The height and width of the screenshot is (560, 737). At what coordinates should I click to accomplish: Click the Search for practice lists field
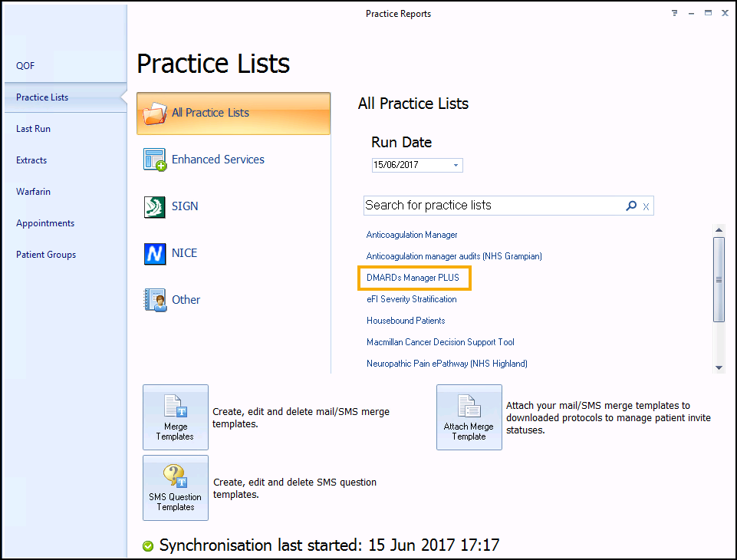pos(491,206)
